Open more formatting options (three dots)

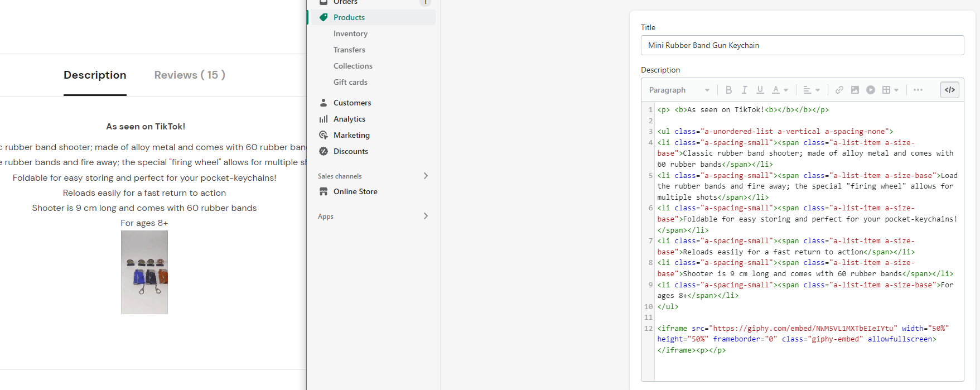pyautogui.click(x=918, y=90)
